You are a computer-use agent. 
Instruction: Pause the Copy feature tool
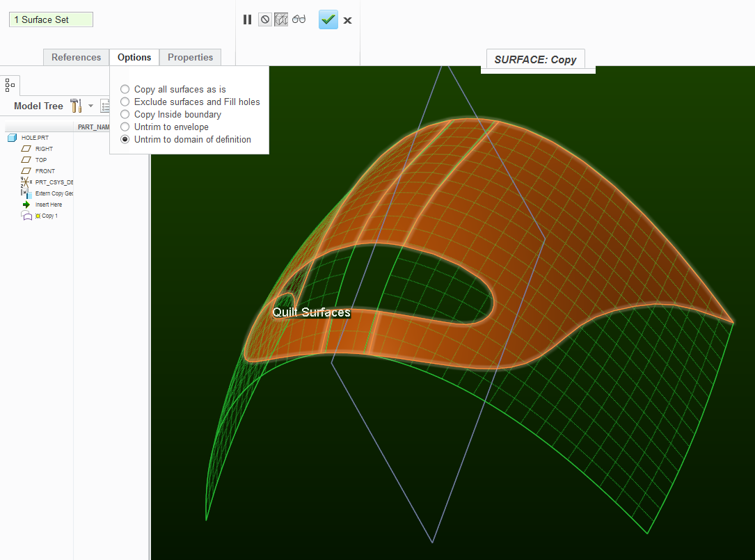tap(248, 19)
